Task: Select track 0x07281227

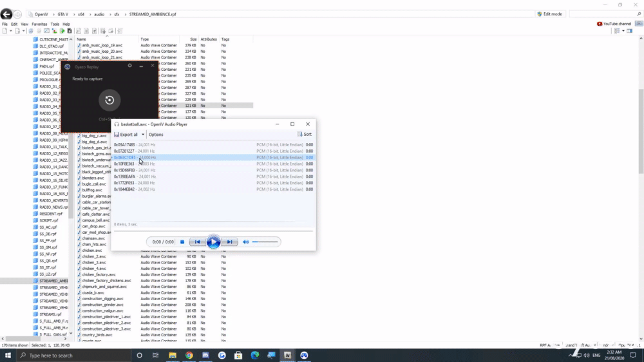Action: click(213, 151)
